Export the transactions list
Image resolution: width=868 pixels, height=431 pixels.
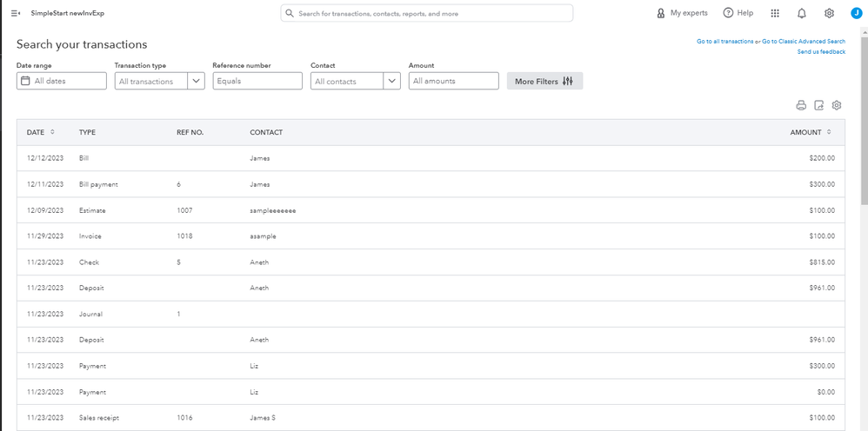[818, 105]
